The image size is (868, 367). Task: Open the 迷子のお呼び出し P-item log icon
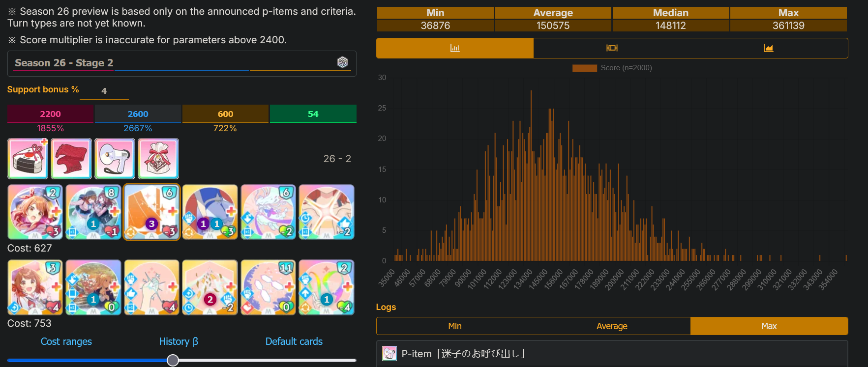tap(389, 353)
